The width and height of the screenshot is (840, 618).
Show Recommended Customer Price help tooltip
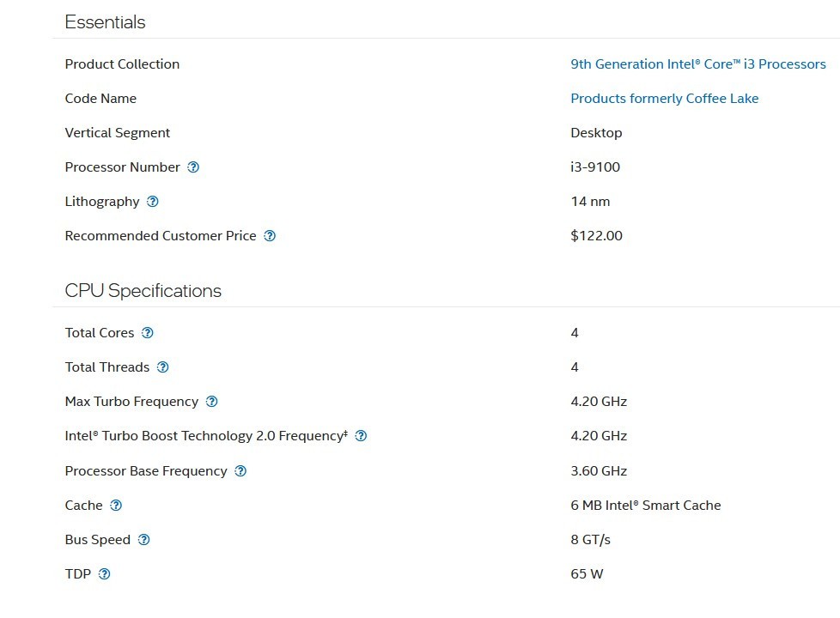(270, 236)
